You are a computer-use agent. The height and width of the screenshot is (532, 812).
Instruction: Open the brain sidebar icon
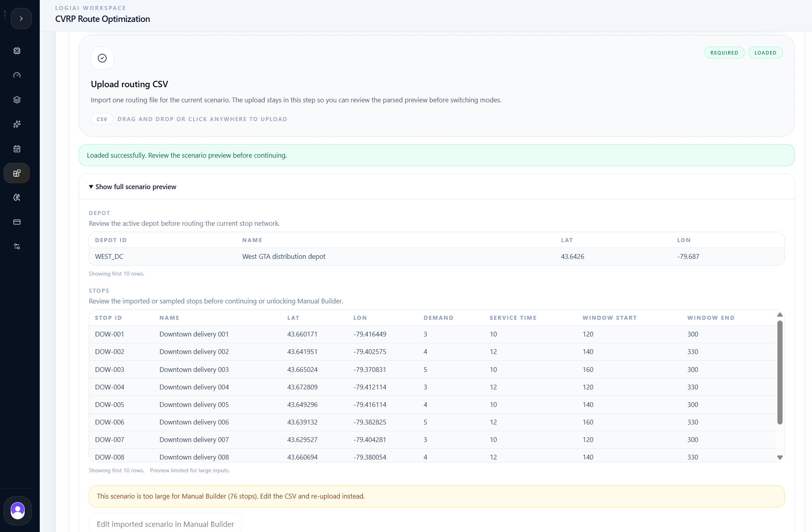tap(17, 198)
